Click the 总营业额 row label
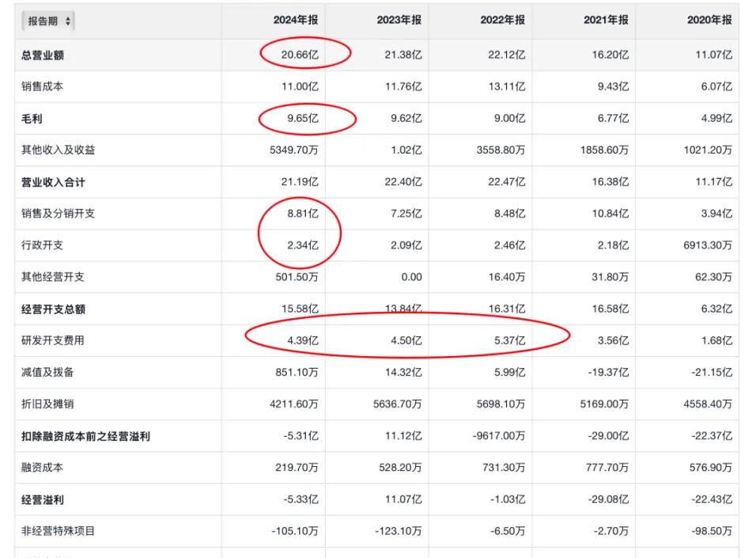 [x=43, y=55]
